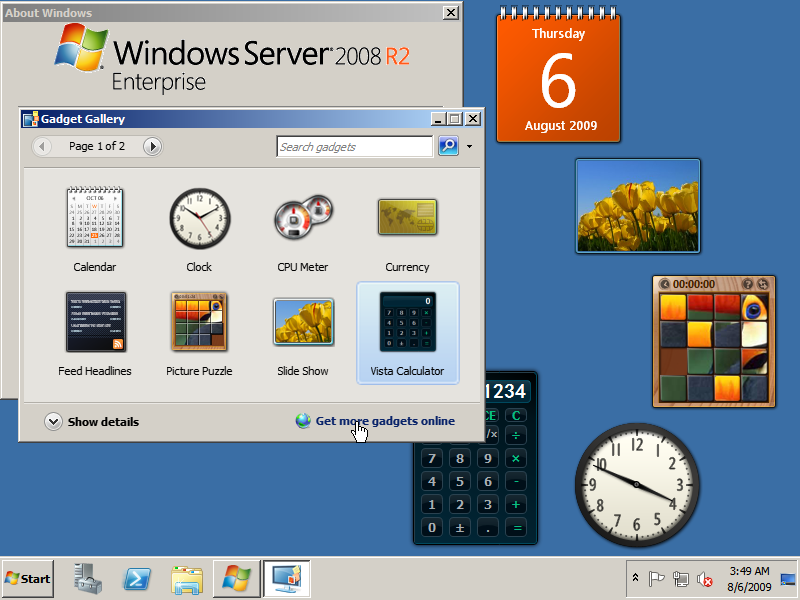Click the calculator minus key
Screen dimensions: 800x600
click(x=516, y=482)
